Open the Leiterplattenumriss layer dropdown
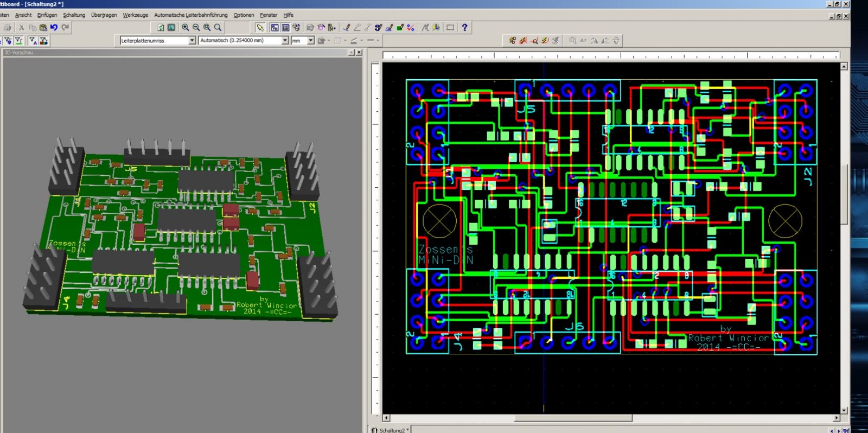Viewport: 868px width, 433px height. (x=192, y=41)
